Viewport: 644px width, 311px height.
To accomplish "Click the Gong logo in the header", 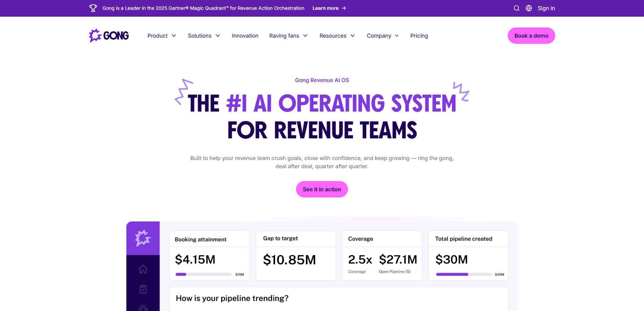I will pos(108,35).
